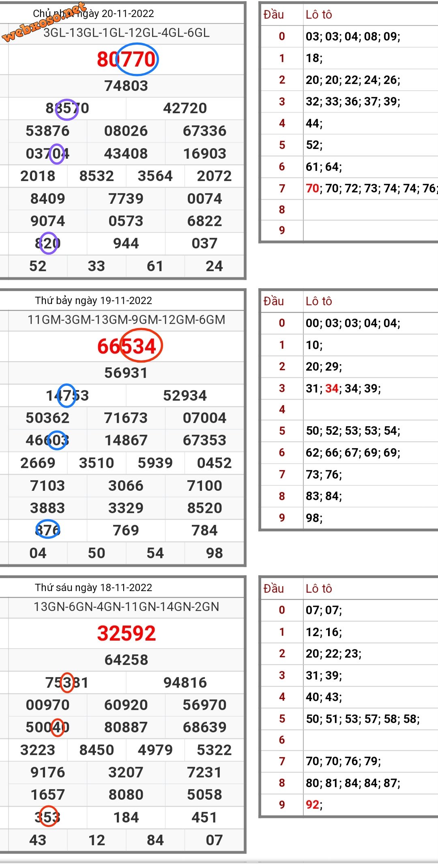
Task: Select lô tô row '31; 34; 34; 39;'
Action: pos(344,389)
